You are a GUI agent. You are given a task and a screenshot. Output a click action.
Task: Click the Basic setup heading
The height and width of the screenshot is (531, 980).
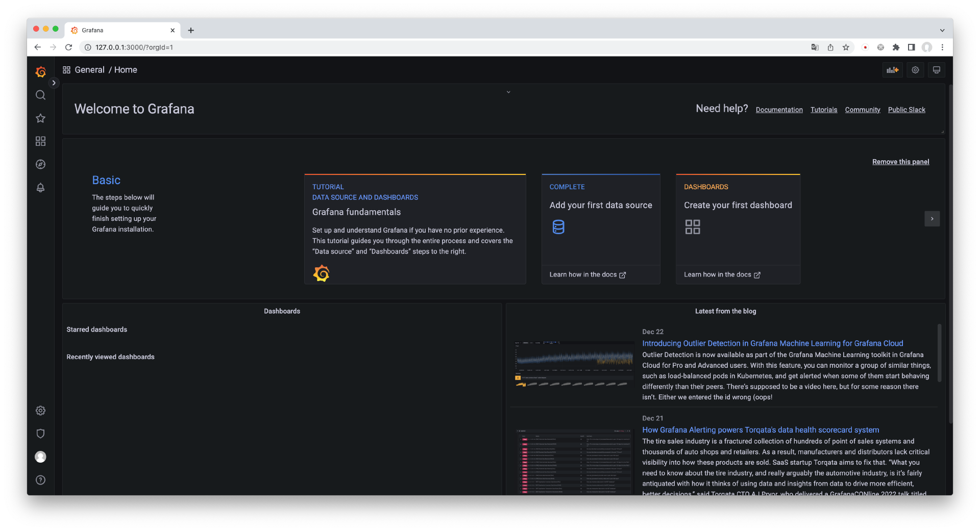click(106, 180)
